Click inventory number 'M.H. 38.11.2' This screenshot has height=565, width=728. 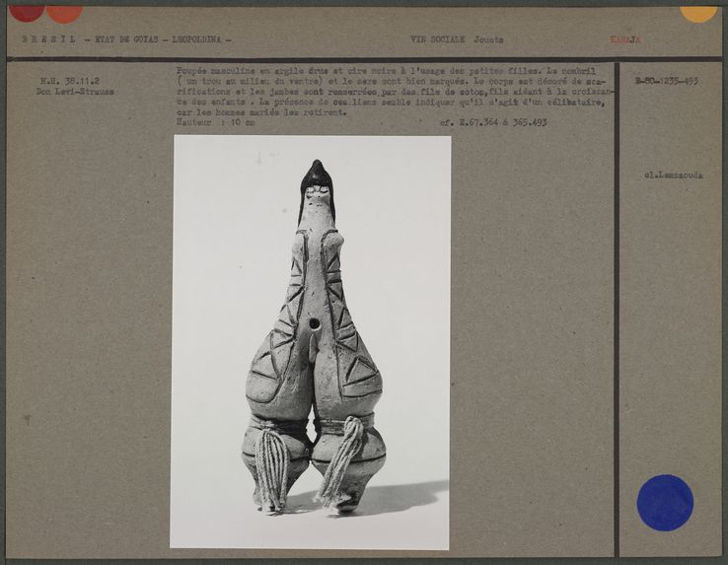tap(64, 81)
